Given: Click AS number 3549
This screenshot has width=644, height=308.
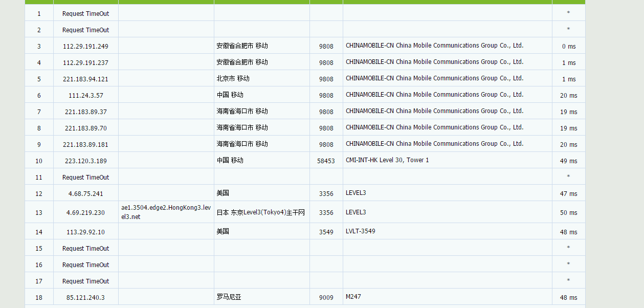Looking at the screenshot, I should (326, 232).
